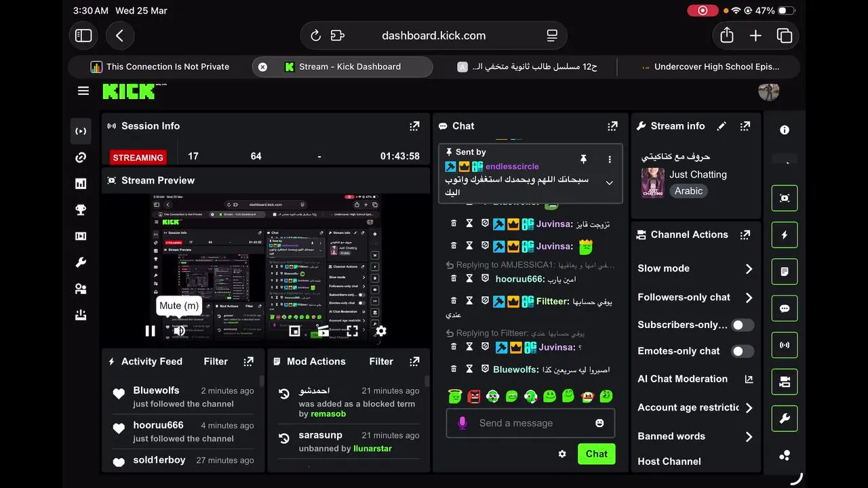The width and height of the screenshot is (868, 488).
Task: Click the red angry emote in chat
Action: [474, 396]
